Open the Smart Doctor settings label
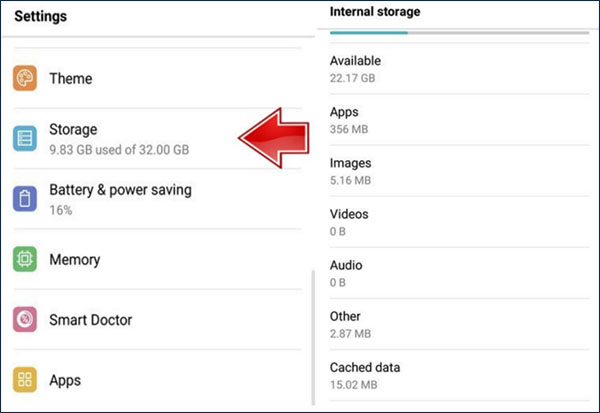Image resolution: width=600 pixels, height=413 pixels. tap(90, 320)
